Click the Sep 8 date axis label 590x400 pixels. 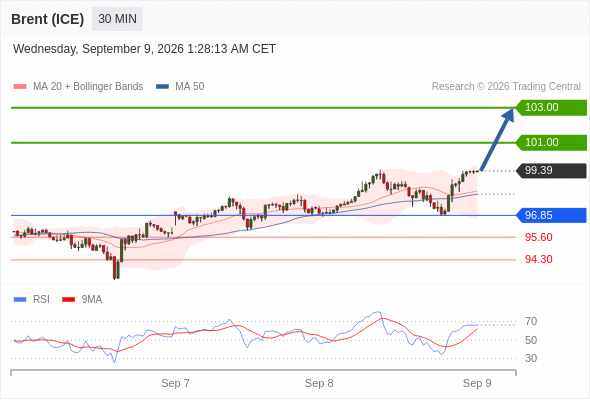319,383
